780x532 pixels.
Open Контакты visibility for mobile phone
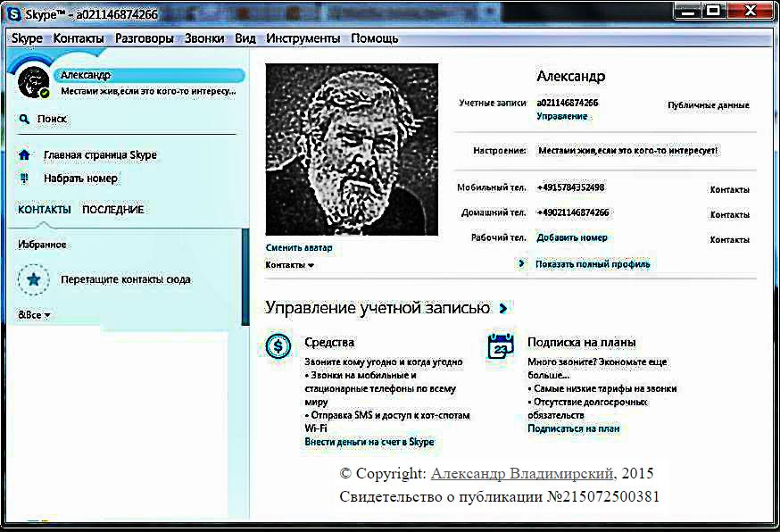[x=730, y=189]
